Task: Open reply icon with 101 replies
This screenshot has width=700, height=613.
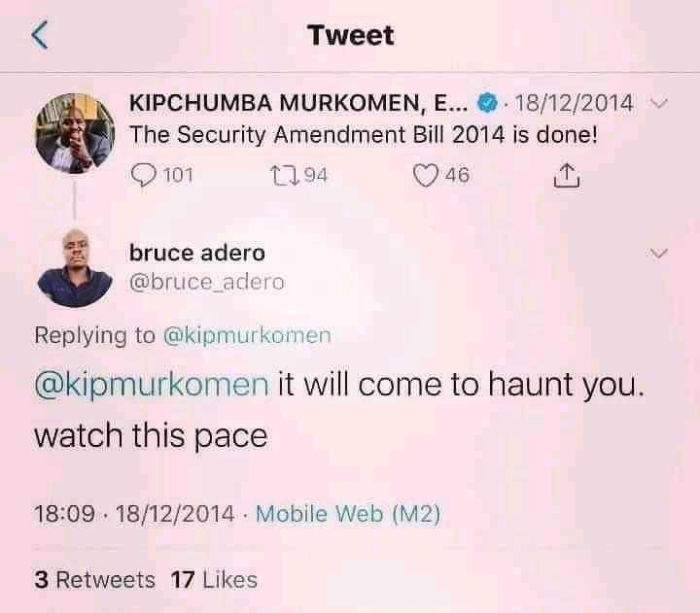Action: pos(144,175)
